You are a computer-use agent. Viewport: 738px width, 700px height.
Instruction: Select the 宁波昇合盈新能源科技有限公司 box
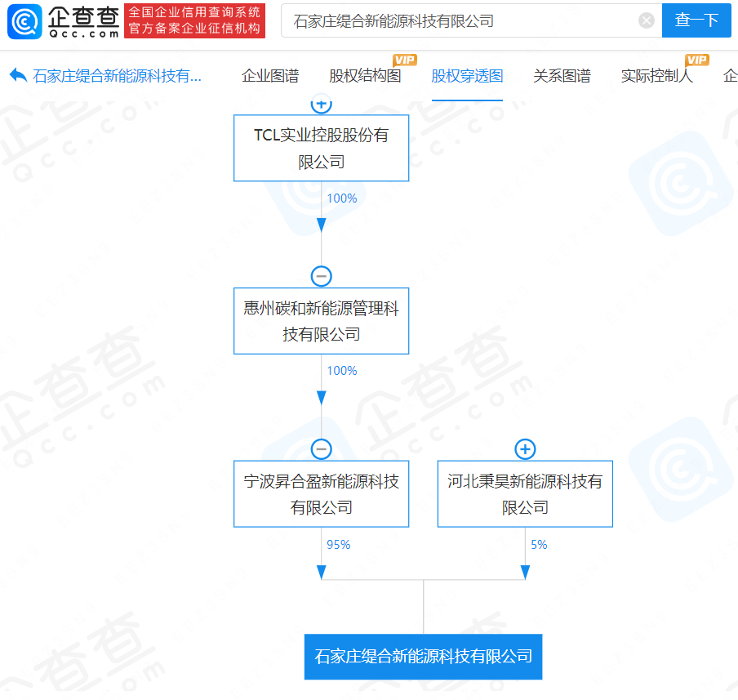click(x=322, y=493)
